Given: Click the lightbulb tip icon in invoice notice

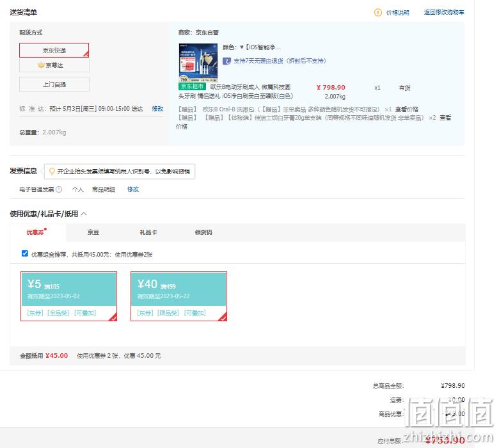Looking at the screenshot, I should pyautogui.click(x=52, y=172).
